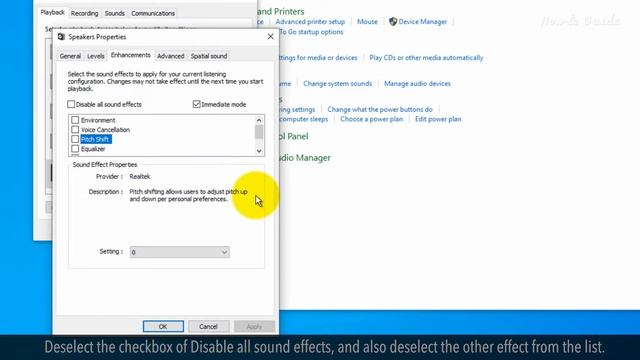Image resolution: width=640 pixels, height=360 pixels.
Task: Open Manage audio devices link
Action: tap(417, 83)
